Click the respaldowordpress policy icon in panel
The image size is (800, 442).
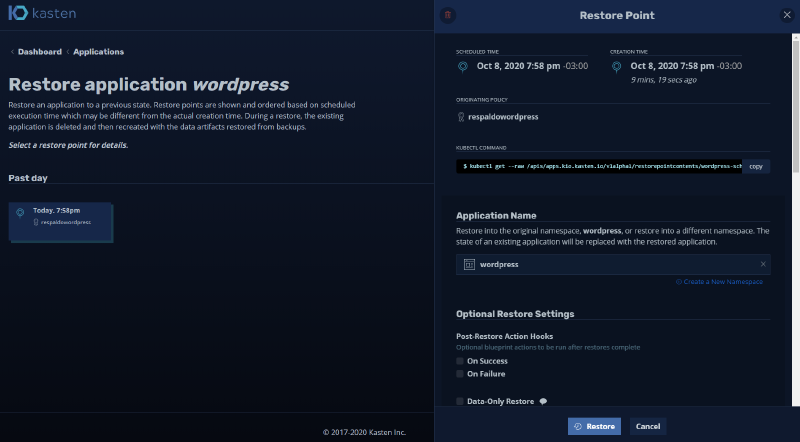[461, 117]
